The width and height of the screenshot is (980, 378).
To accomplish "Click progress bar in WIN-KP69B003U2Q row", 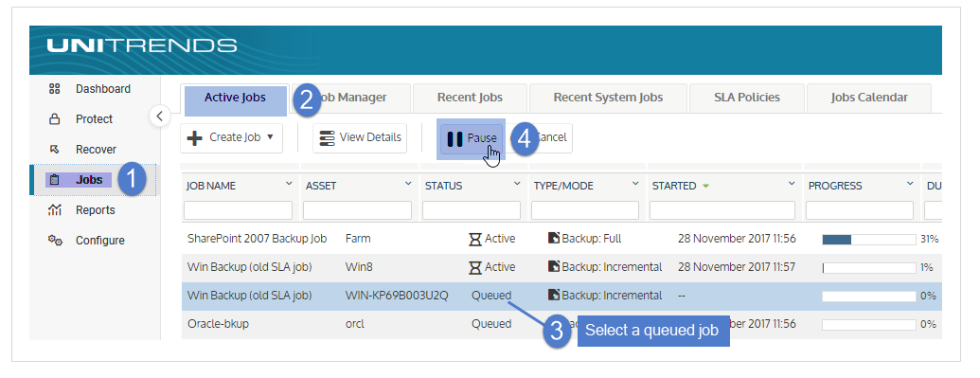I will [x=869, y=296].
